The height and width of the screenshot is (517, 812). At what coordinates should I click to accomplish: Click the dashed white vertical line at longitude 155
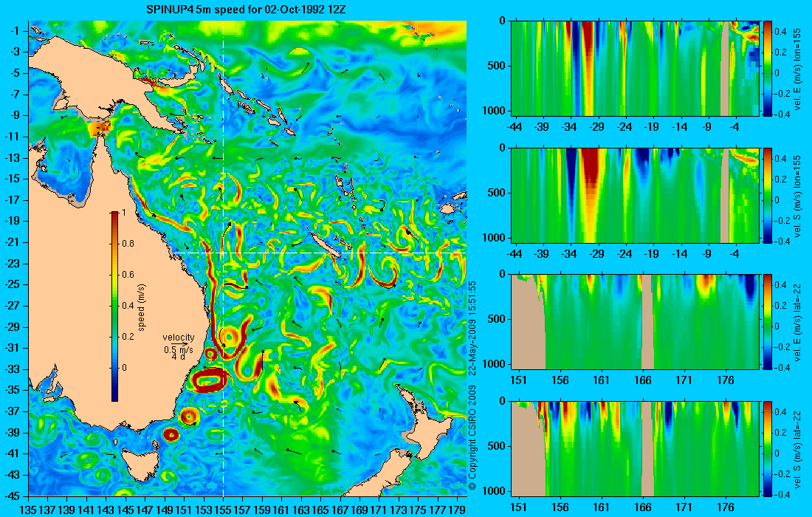pos(223,258)
